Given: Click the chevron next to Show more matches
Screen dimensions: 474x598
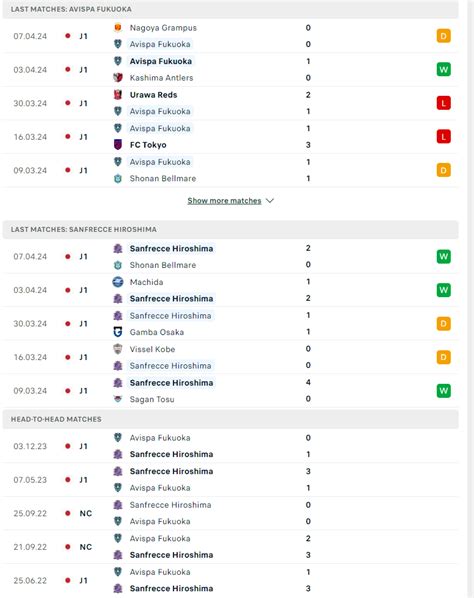Looking at the screenshot, I should click(x=270, y=201).
